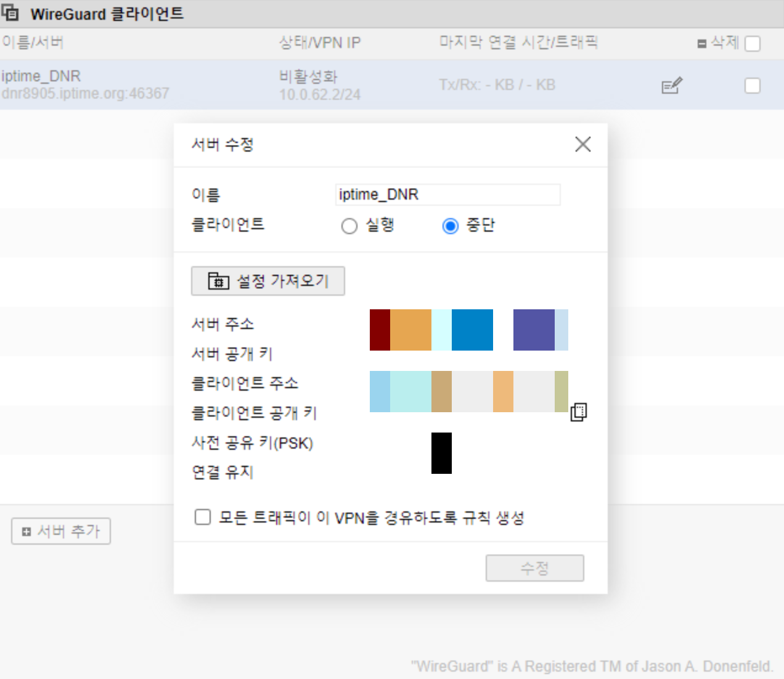
Task: Tick the 삭제 select-all checkbox in header
Action: click(753, 44)
